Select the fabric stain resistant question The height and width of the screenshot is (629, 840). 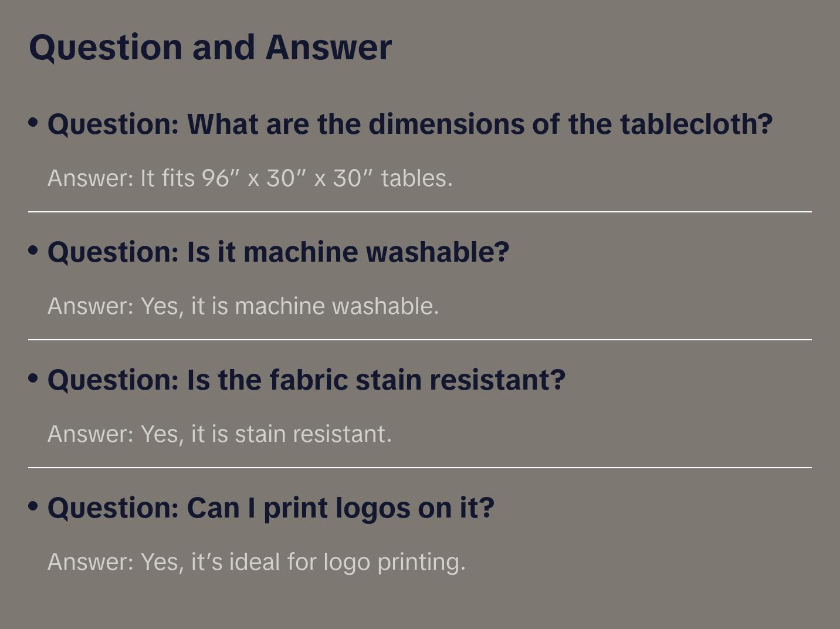pyautogui.click(x=306, y=380)
